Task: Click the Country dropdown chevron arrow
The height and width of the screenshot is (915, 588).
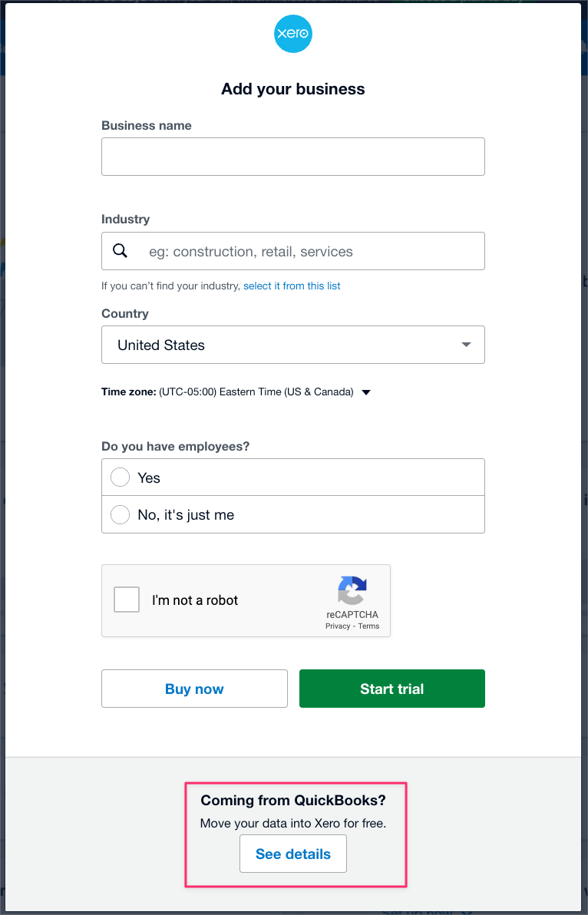Action: (465, 345)
